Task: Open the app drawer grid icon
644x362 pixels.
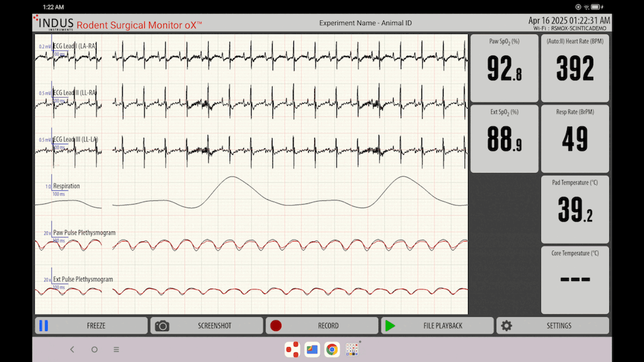Action: tap(352, 349)
